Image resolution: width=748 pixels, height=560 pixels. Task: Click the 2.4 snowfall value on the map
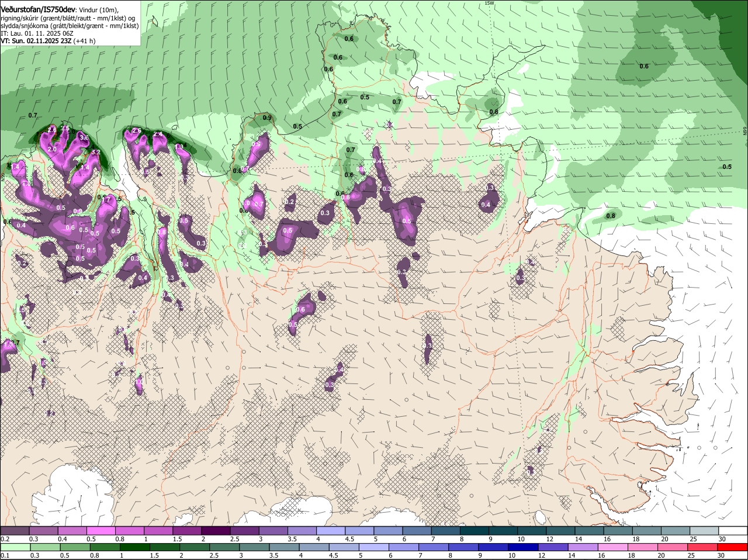[x=158, y=134]
